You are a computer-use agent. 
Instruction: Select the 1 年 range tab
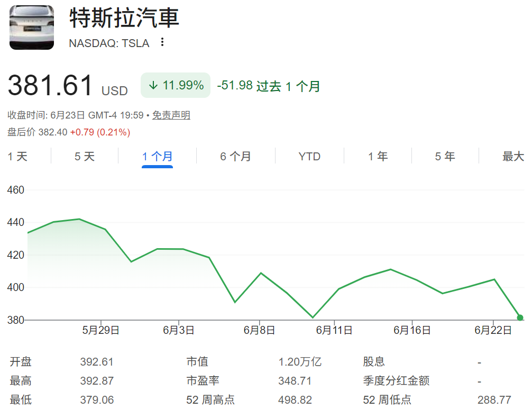(x=378, y=157)
